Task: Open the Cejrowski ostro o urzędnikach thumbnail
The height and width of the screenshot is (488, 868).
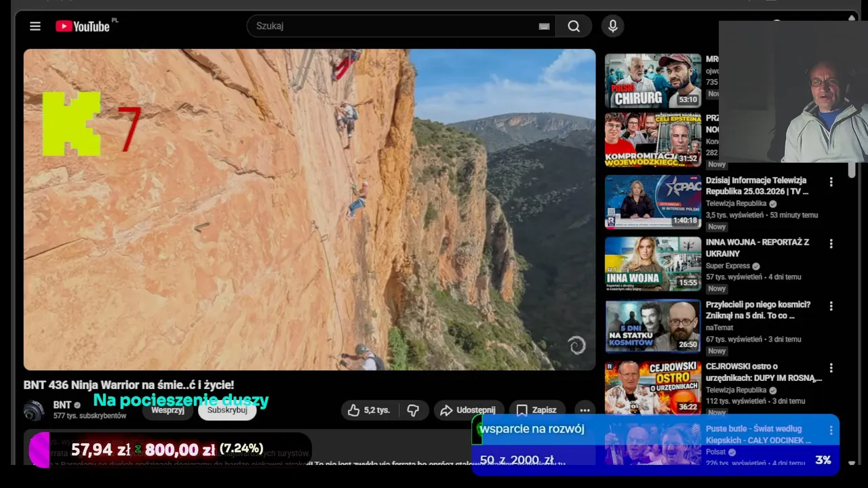Action: (x=653, y=388)
